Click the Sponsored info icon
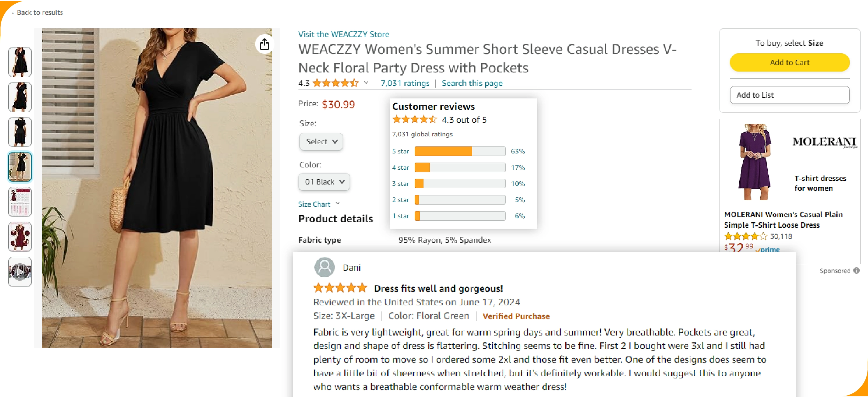 tap(856, 271)
